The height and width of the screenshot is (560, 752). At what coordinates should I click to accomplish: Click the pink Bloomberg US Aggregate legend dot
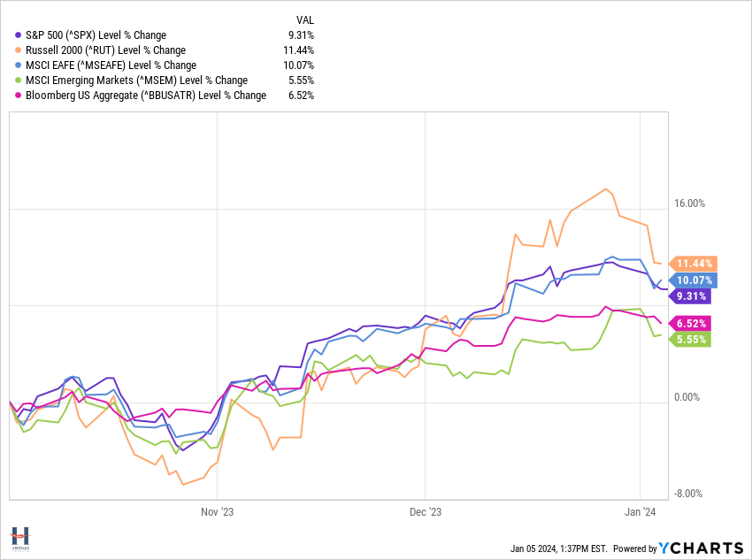click(19, 96)
